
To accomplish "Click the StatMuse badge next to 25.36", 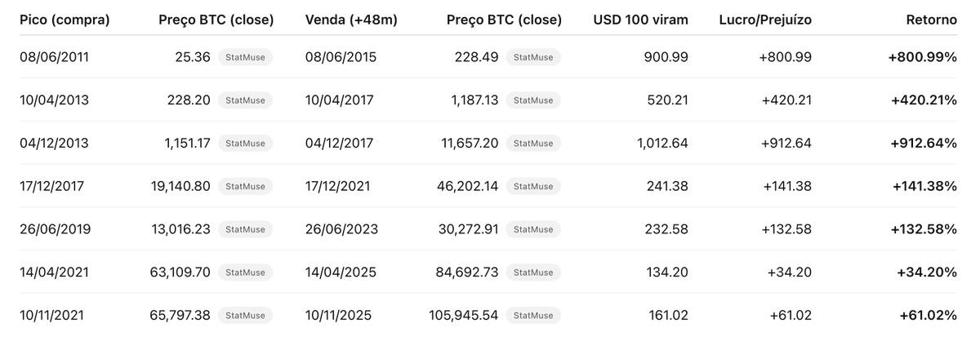I will [245, 57].
